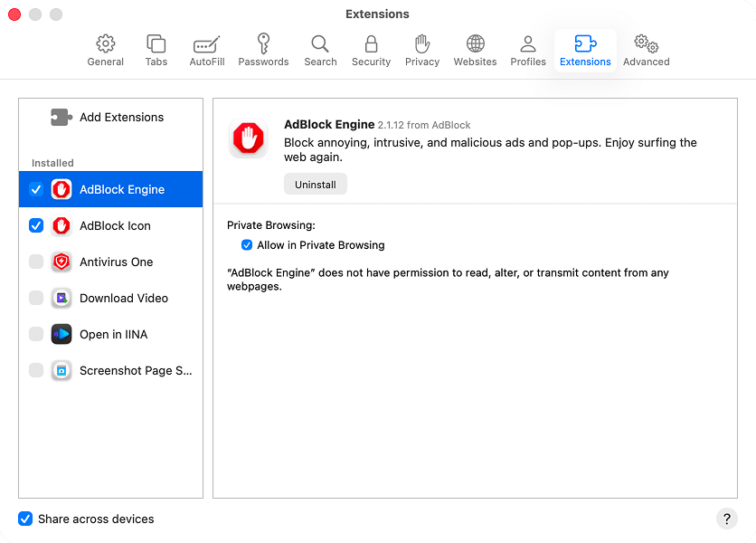
Task: Switch to the Tabs preferences pane
Action: (x=156, y=50)
